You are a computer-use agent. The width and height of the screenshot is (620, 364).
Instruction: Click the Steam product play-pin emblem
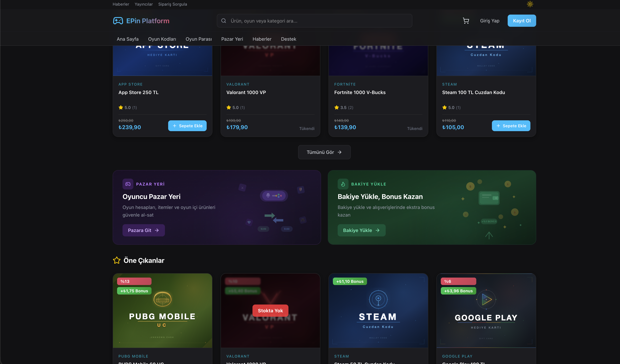[x=378, y=299]
